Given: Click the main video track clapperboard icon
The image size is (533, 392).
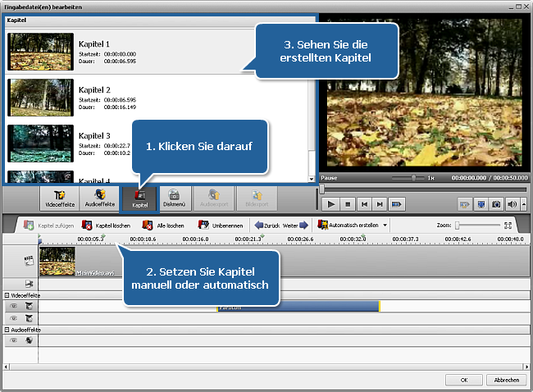Looking at the screenshot, I should tap(29, 261).
